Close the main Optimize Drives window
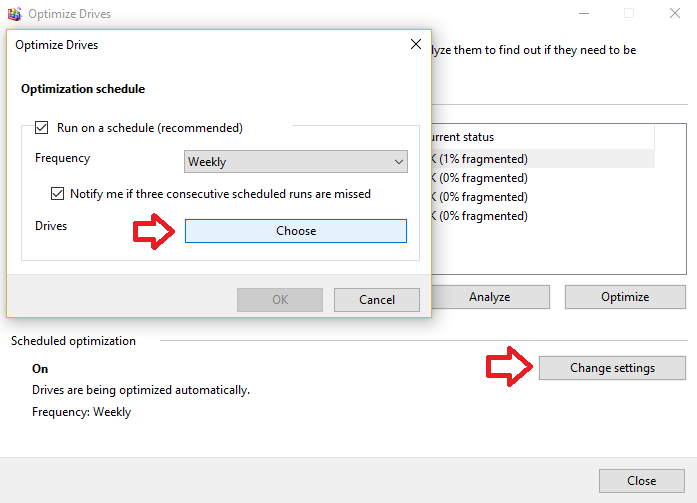The width and height of the screenshot is (697, 503). click(675, 13)
